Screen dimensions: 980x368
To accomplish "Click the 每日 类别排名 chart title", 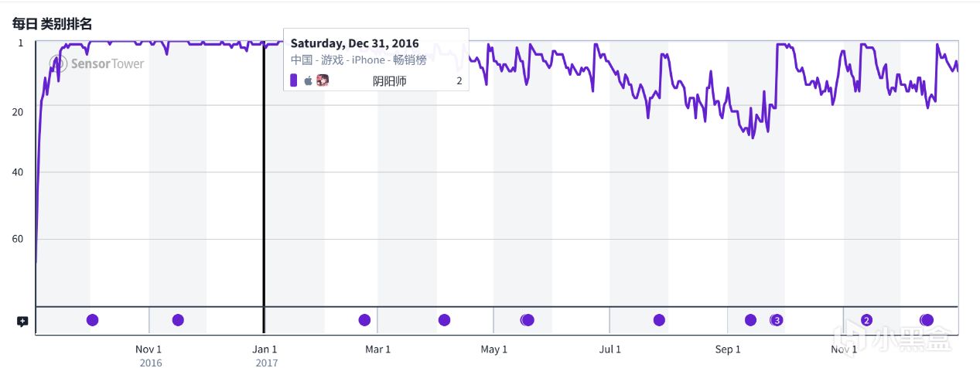I will (x=52, y=24).
